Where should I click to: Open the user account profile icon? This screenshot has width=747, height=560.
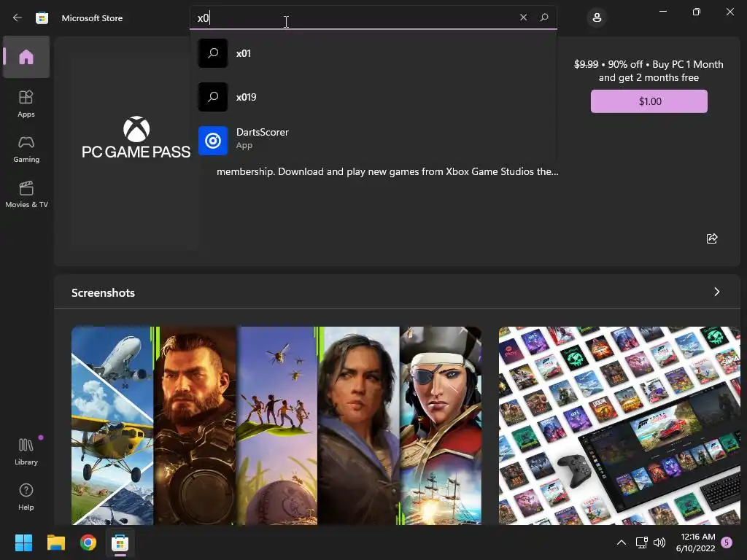(x=597, y=18)
